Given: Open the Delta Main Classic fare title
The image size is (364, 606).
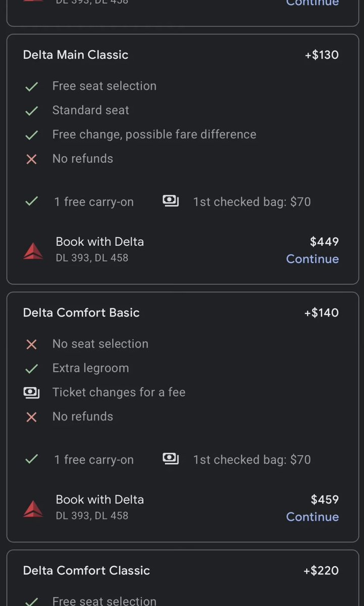Looking at the screenshot, I should pyautogui.click(x=76, y=55).
